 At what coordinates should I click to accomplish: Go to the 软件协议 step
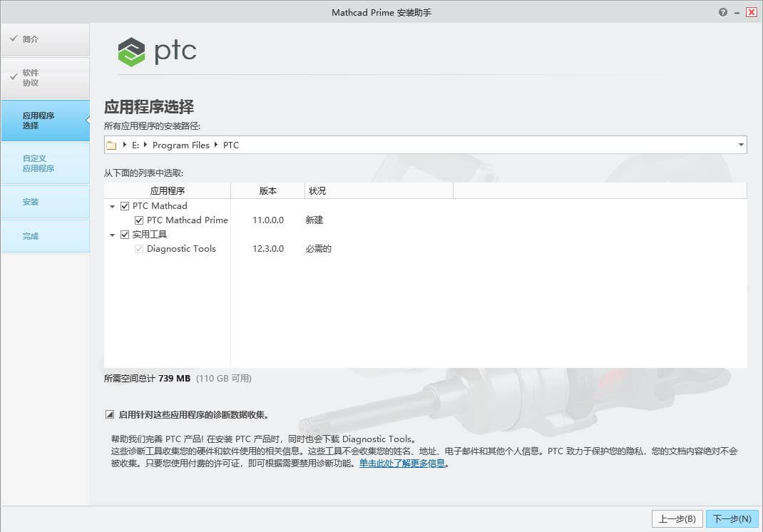(45, 78)
